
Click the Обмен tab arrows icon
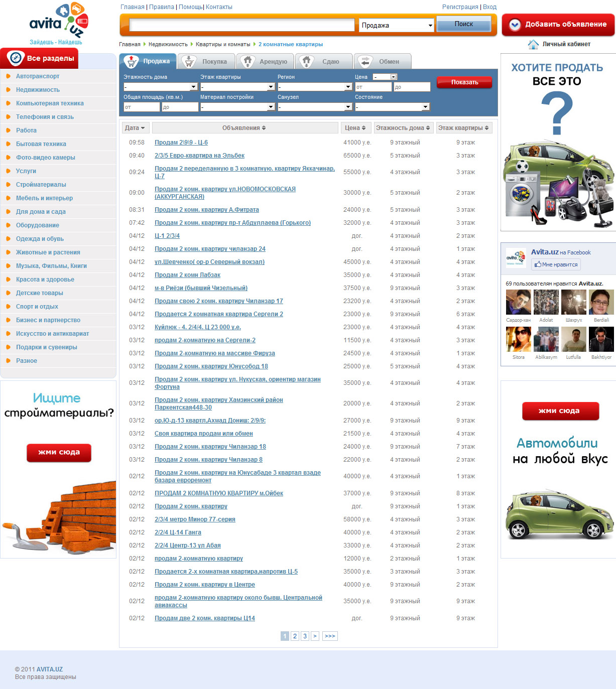coord(365,61)
